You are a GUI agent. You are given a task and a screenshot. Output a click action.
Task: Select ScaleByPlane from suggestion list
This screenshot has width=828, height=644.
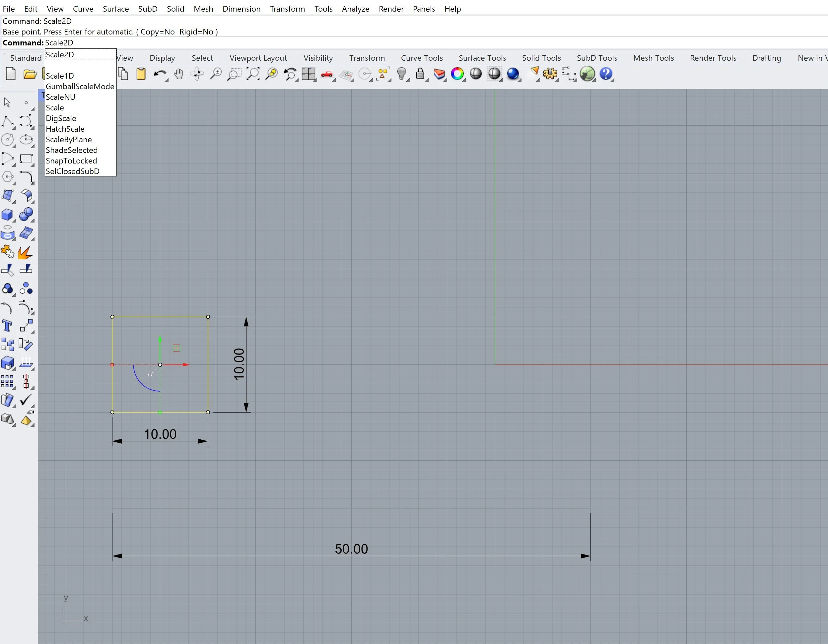click(69, 140)
